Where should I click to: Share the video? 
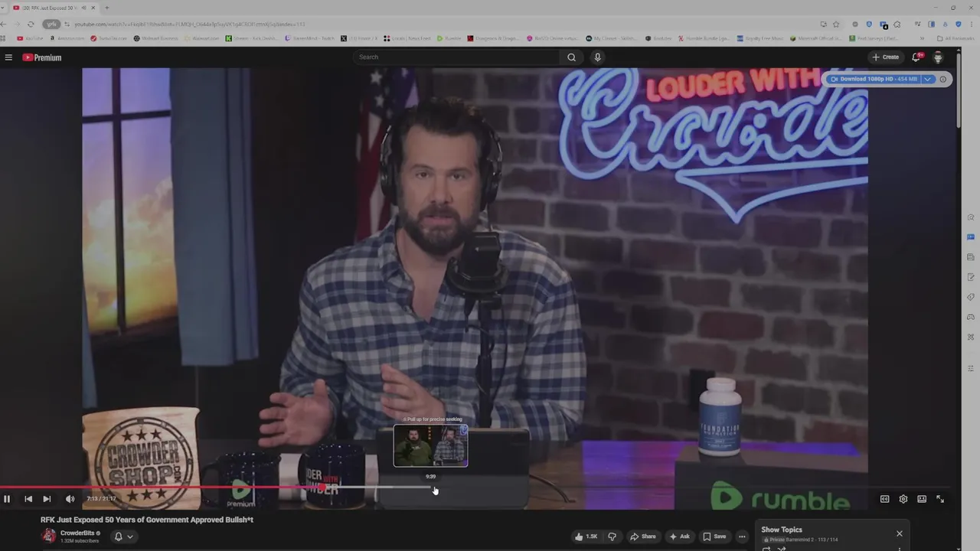pyautogui.click(x=643, y=536)
